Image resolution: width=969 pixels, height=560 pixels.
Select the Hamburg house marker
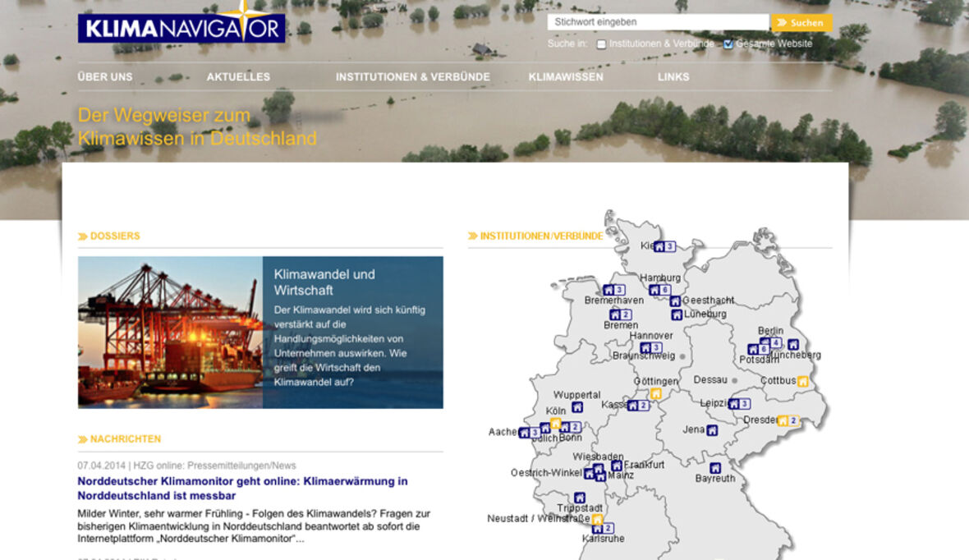click(654, 290)
